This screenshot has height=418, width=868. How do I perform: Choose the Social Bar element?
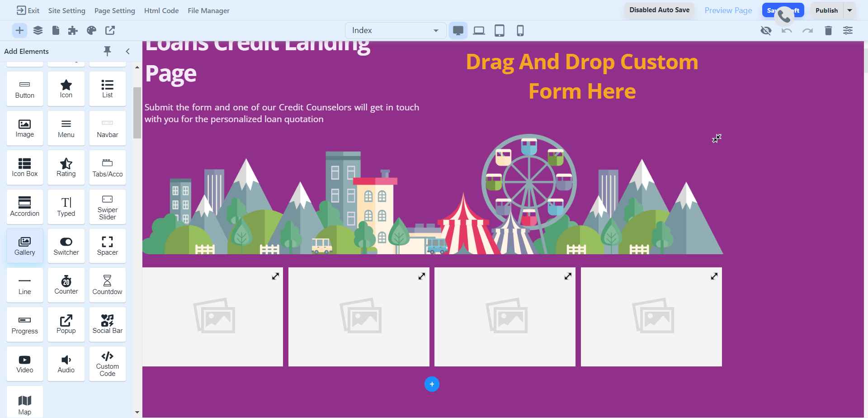107,324
